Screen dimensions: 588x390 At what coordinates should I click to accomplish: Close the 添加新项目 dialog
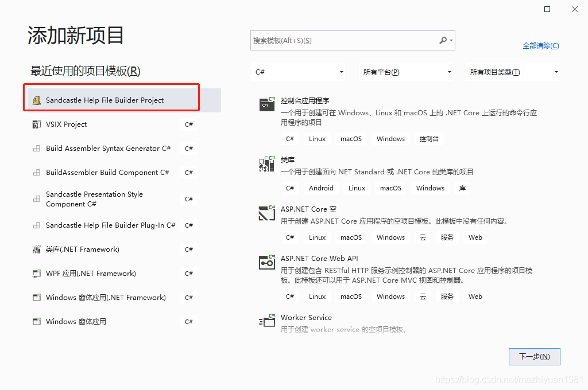(x=575, y=9)
